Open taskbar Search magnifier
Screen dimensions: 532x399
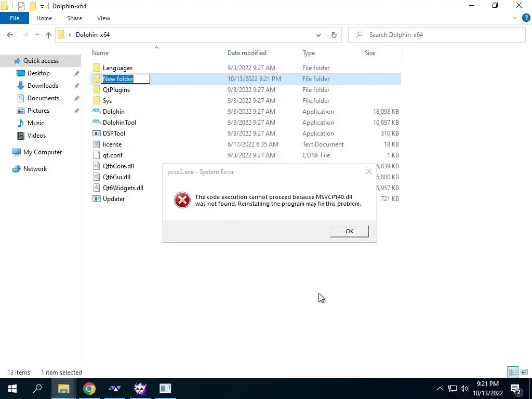coord(37,389)
